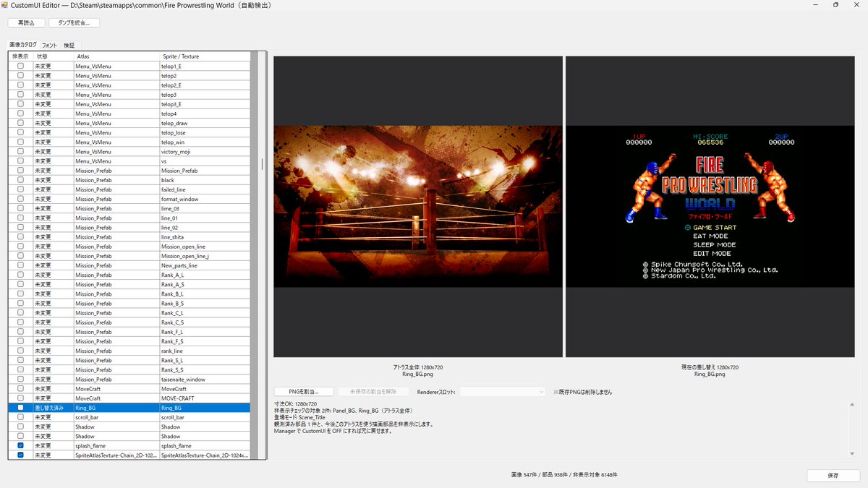Click the アトラス全体 1280x720 caption

tap(418, 367)
